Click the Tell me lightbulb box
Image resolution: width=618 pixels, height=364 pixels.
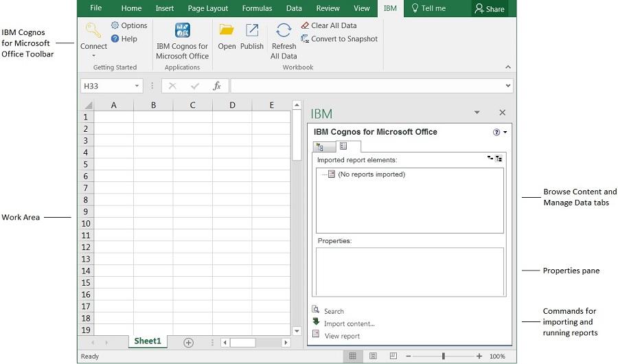(x=428, y=8)
